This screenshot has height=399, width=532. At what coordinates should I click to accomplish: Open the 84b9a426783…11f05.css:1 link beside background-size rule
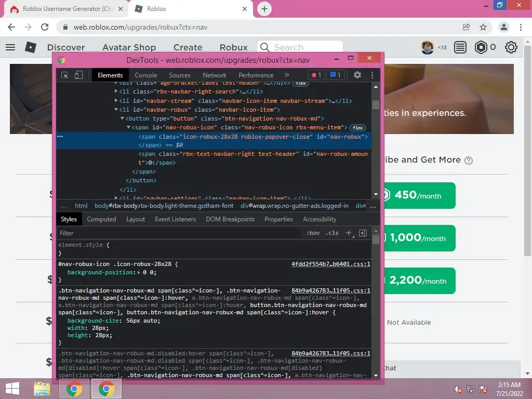click(x=331, y=290)
